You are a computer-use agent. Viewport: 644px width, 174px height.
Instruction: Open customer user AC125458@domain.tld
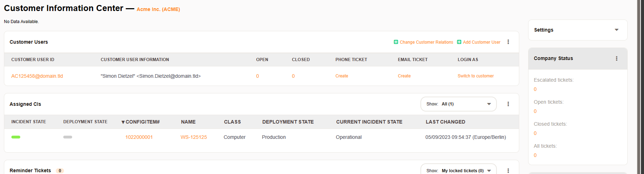37,76
